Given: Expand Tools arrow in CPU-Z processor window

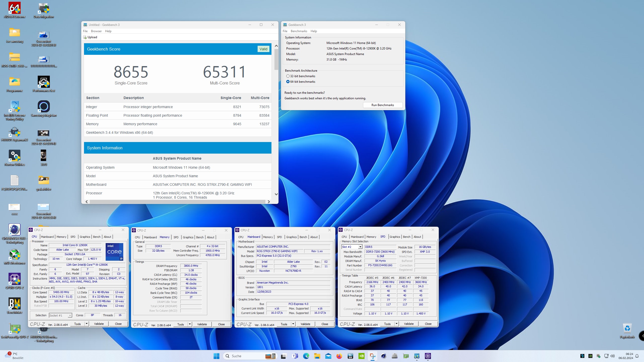Looking at the screenshot, I should tap(87, 324).
